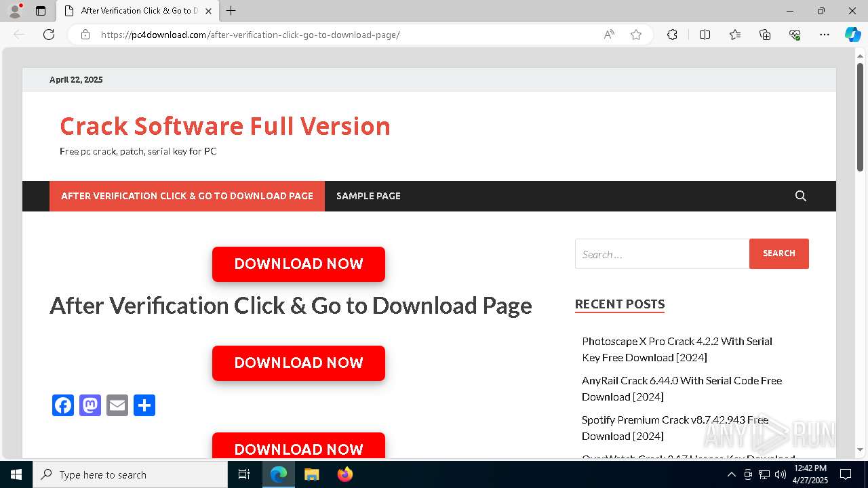The image size is (868, 488).
Task: Launch the Copilot sidebar icon
Action: coord(852,35)
